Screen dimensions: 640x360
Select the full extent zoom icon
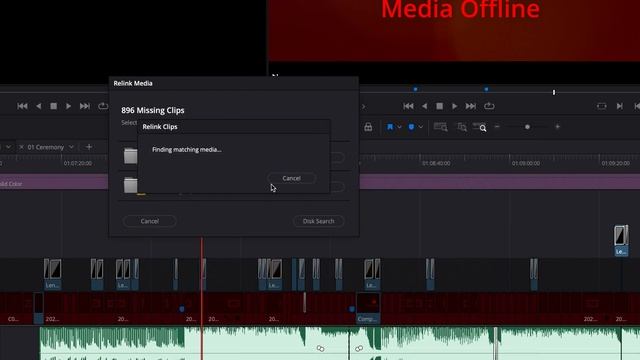pyautogui.click(x=440, y=127)
